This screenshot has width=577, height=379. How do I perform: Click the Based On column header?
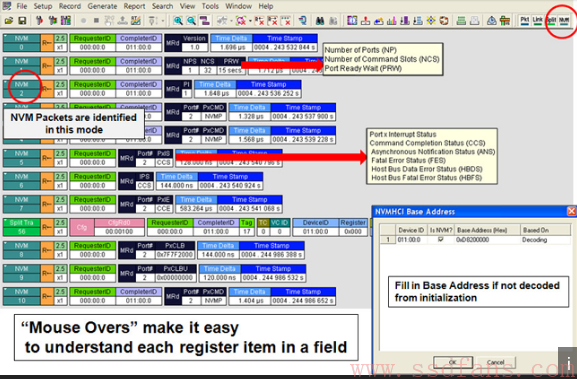tap(545, 230)
